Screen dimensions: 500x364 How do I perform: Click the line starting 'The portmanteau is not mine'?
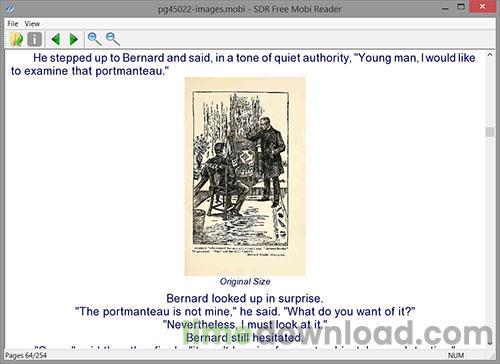tap(245, 312)
